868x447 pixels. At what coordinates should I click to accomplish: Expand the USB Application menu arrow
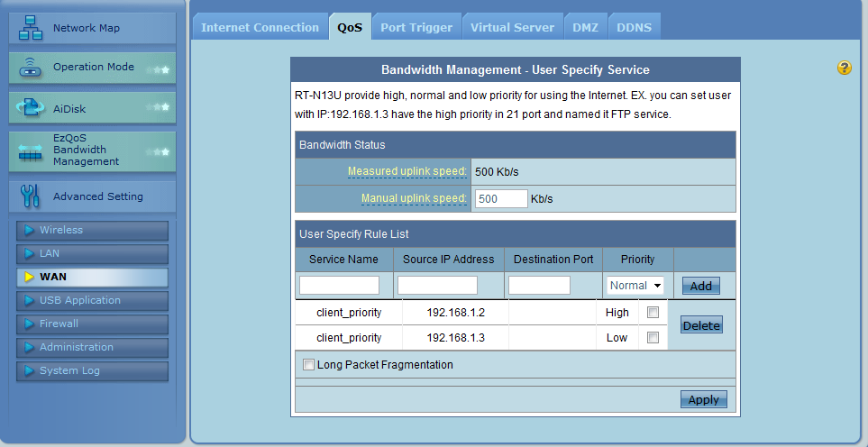(30, 301)
